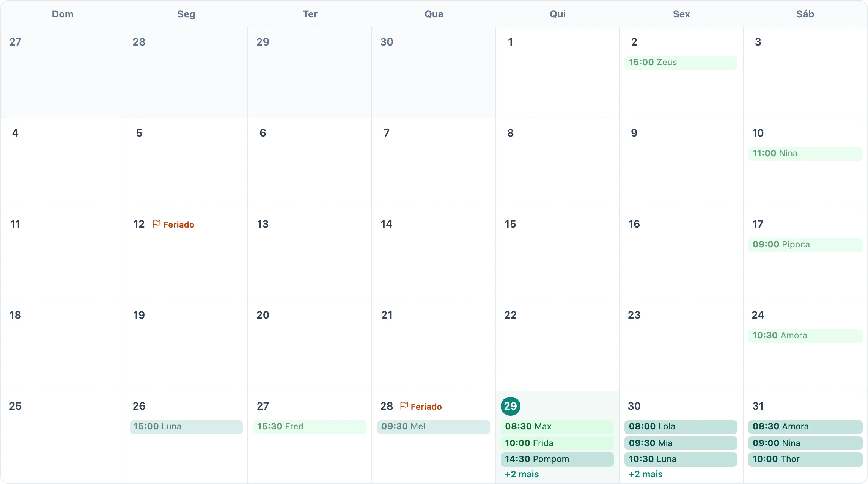
Task: Open the 10:00 Frida appointment
Action: point(557,443)
